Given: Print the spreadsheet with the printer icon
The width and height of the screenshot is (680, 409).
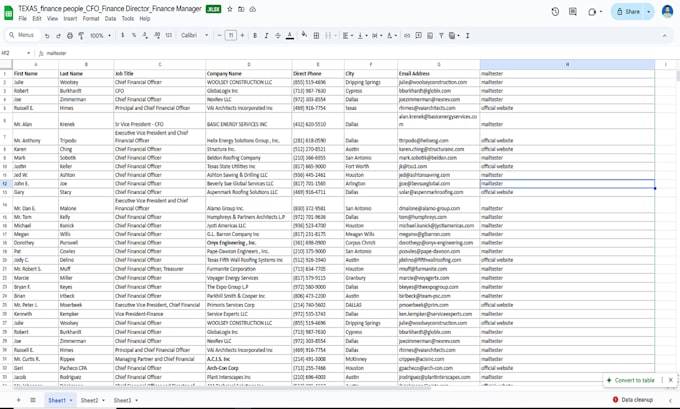Looking at the screenshot, I should click(70, 36).
